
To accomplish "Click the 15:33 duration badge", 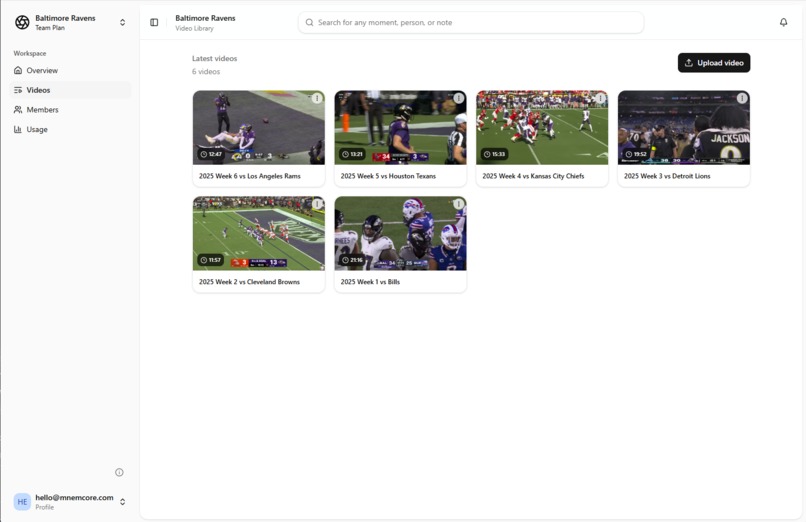I will (494, 154).
